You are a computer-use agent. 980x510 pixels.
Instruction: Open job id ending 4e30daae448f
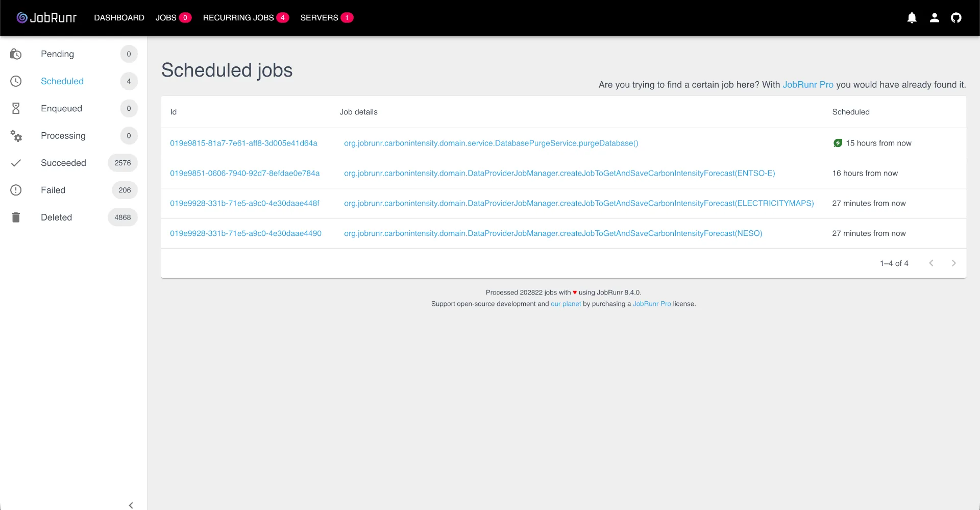tap(244, 203)
